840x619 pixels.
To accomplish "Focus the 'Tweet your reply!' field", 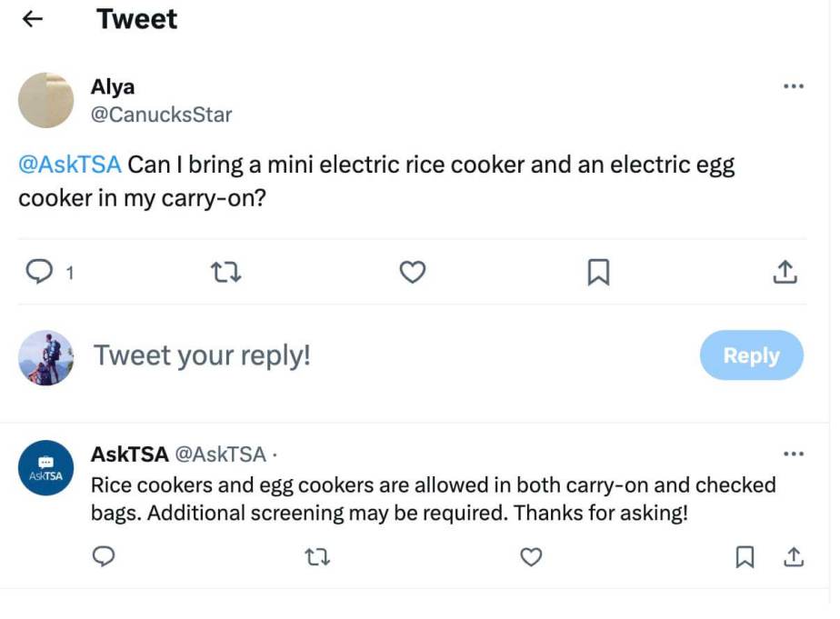I will pyautogui.click(x=202, y=355).
